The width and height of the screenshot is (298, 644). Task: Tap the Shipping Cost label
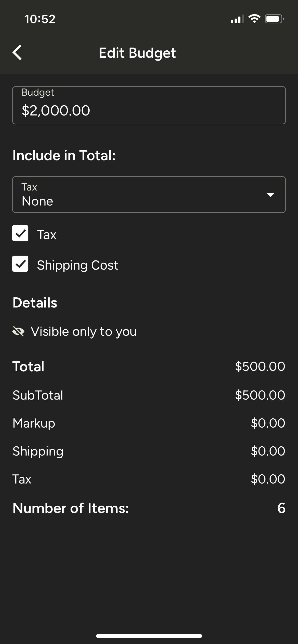pyautogui.click(x=77, y=265)
